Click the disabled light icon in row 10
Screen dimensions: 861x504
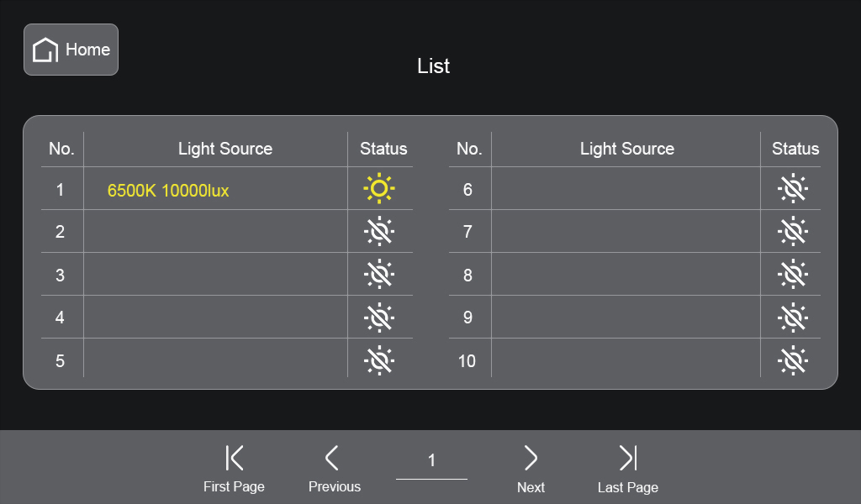[792, 360]
